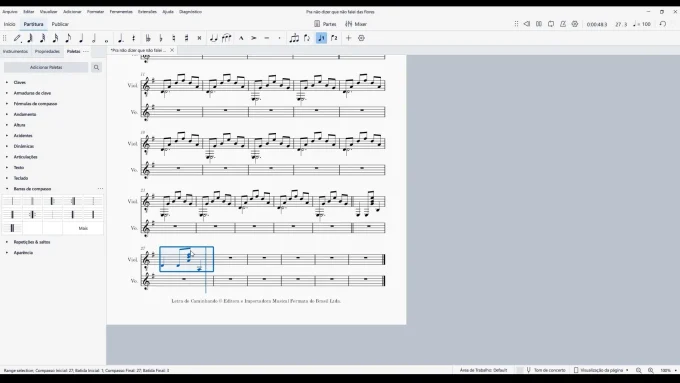The height and width of the screenshot is (383, 680).
Task: Toggle Tom de concerto
Action: tap(546, 370)
